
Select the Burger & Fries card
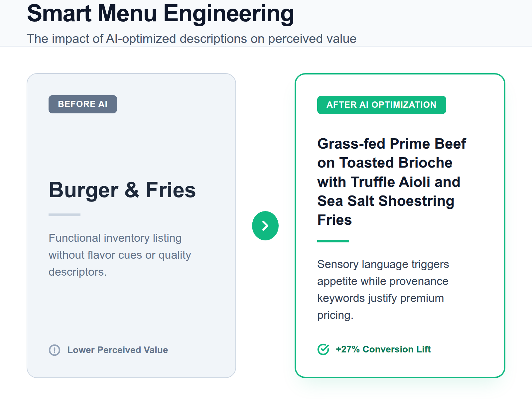(x=131, y=225)
